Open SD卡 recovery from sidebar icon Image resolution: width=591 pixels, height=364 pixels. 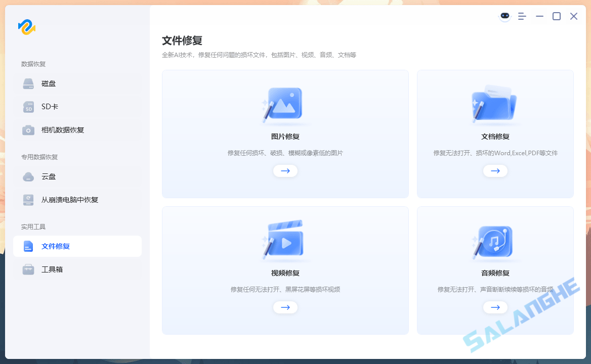(28, 107)
